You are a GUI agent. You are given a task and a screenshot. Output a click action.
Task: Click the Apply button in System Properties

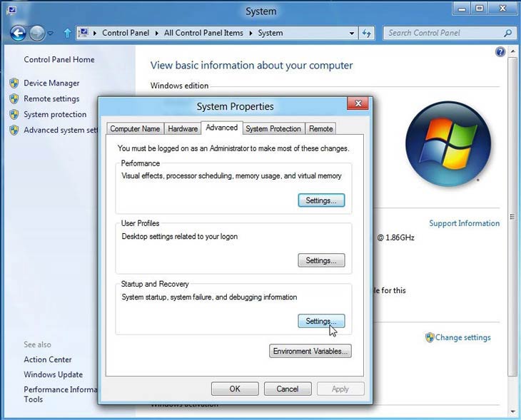click(340, 389)
